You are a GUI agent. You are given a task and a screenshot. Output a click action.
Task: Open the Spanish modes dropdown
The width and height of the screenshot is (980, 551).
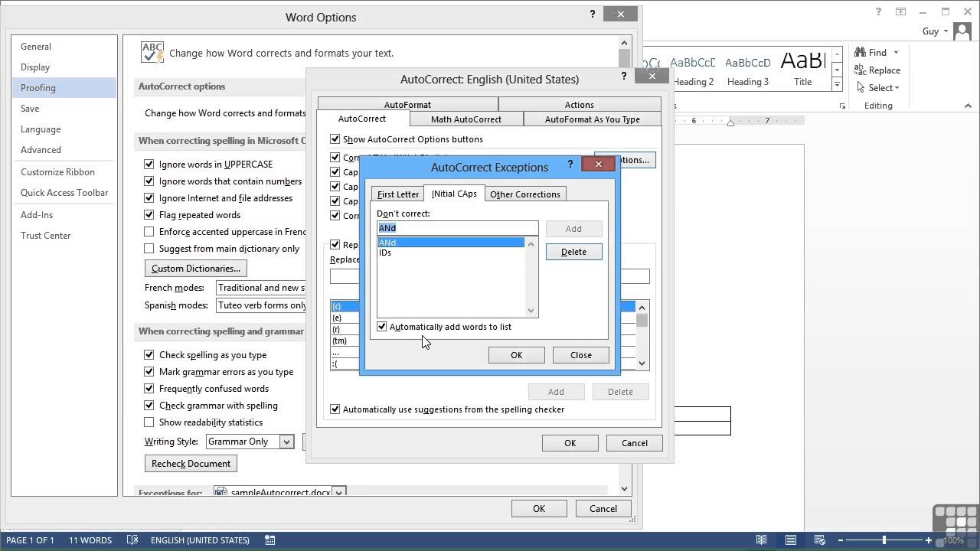point(261,305)
